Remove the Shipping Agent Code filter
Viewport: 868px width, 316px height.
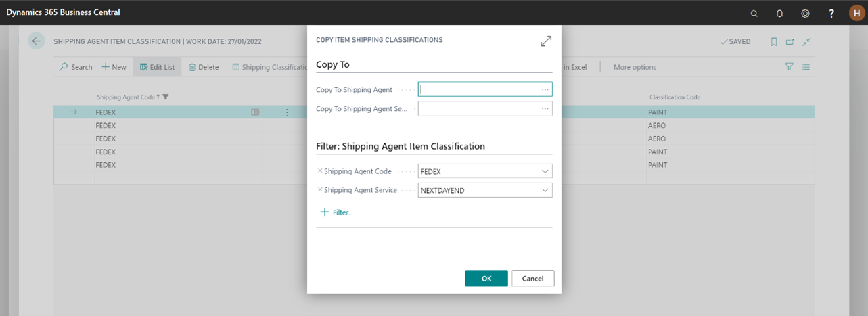(x=320, y=171)
